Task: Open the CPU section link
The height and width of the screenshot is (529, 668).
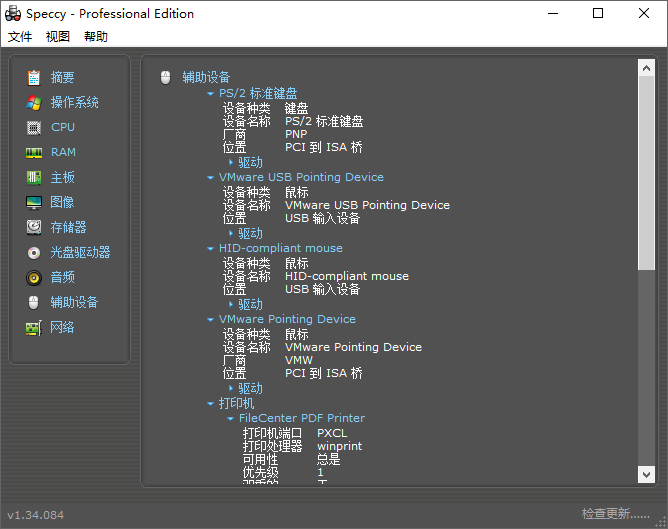Action: [63, 127]
